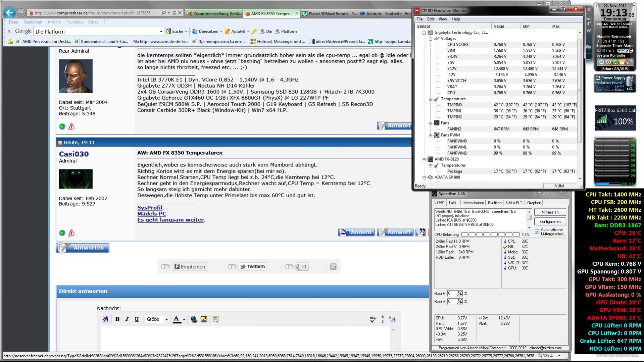
Task: Click the large Antworten button below the posts
Action: 83,248
